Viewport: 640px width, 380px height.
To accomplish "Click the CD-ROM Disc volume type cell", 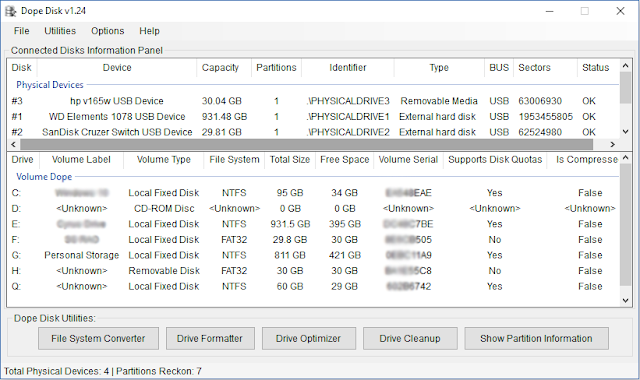I will coord(164,209).
